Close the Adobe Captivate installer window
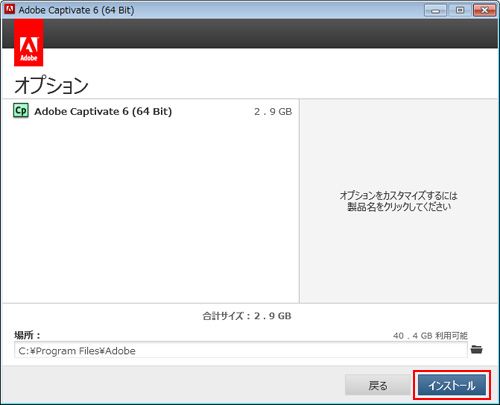Image resolution: width=500 pixels, height=405 pixels. point(484,10)
